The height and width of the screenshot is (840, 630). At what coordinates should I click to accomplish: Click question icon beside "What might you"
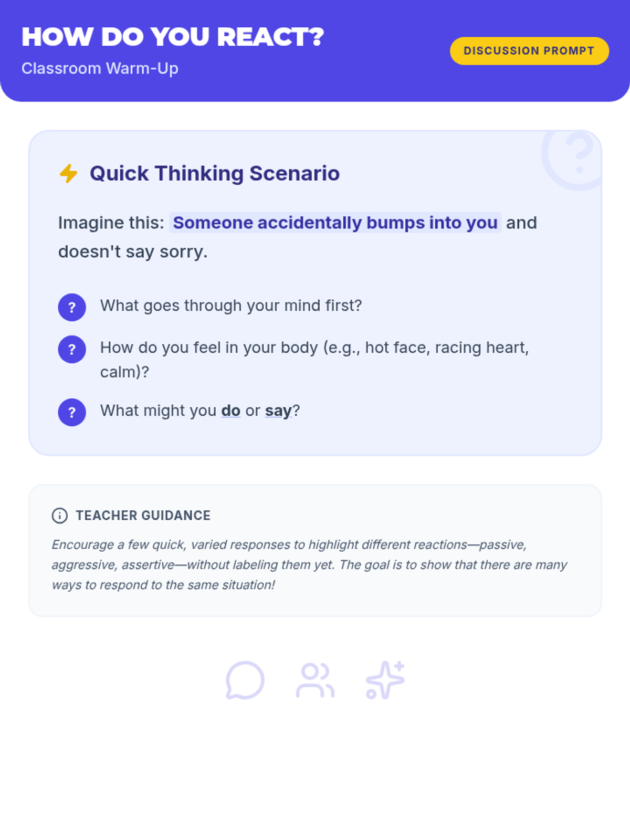click(x=72, y=412)
